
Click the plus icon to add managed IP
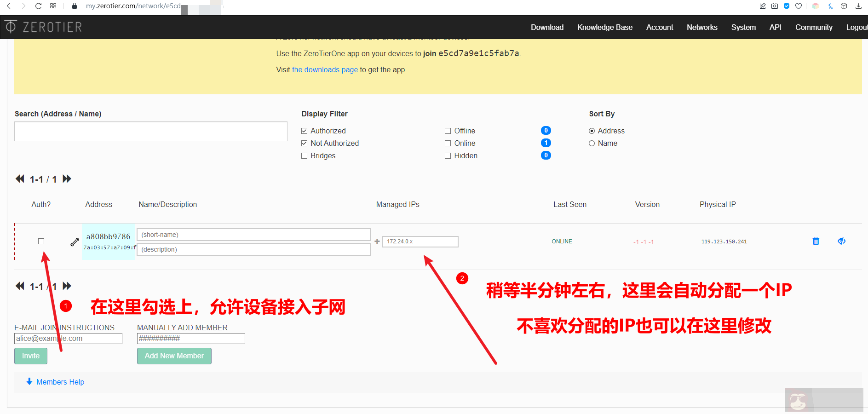click(x=377, y=241)
